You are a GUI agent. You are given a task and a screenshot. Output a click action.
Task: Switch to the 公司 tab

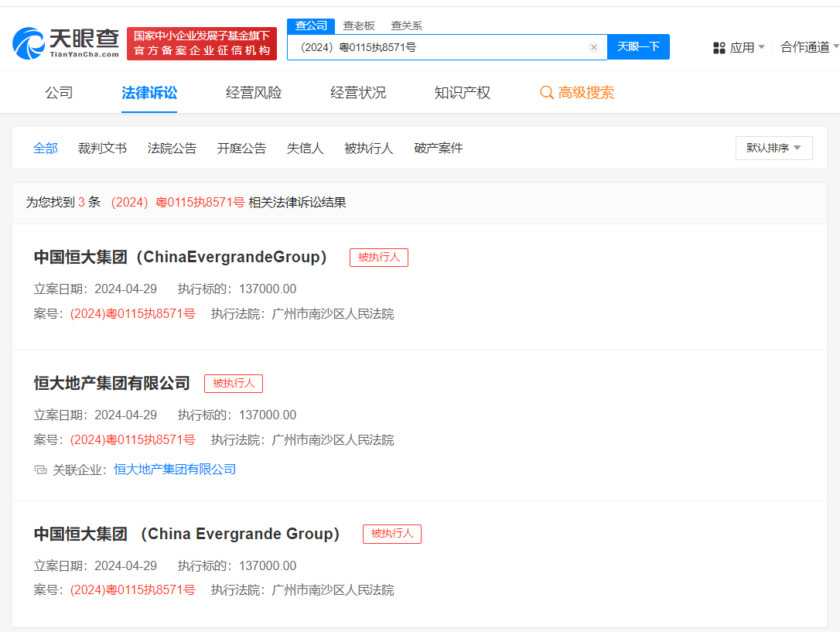click(x=59, y=93)
